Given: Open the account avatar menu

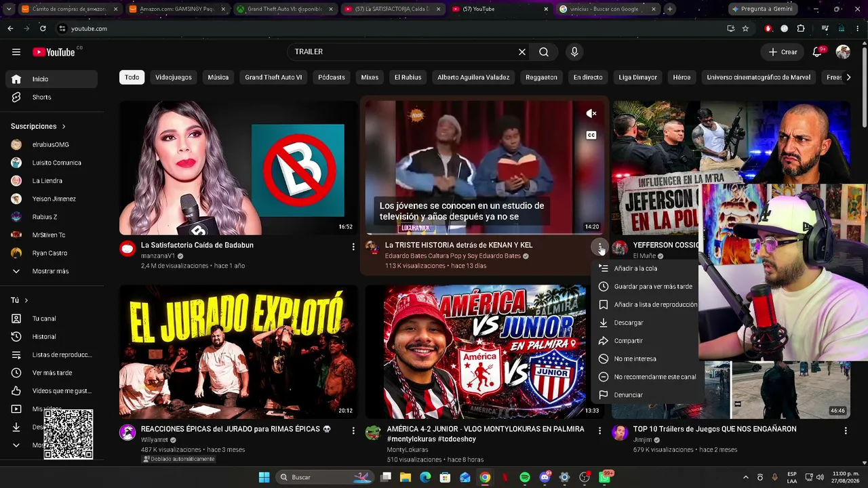Looking at the screenshot, I should coord(843,52).
